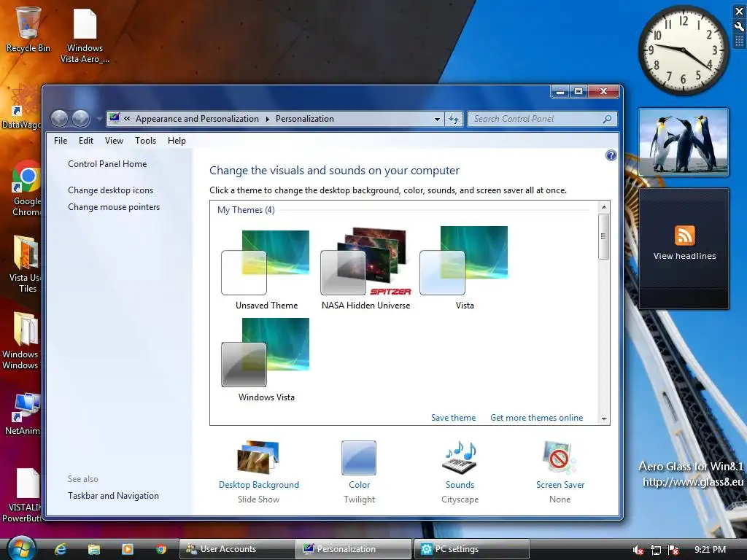Launch Internet Explorer from taskbar
Image resolution: width=747 pixels, height=560 pixels.
coord(61,549)
